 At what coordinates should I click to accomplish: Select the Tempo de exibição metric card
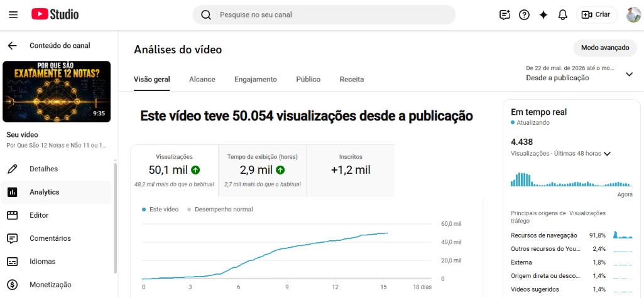(263, 171)
